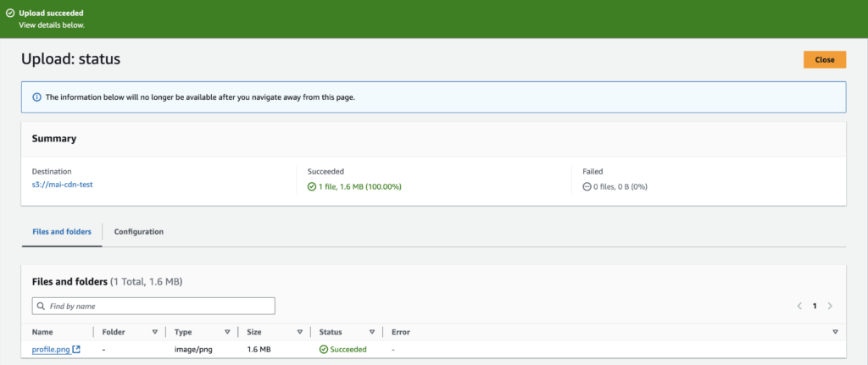Sort by the Status column arrow
This screenshot has height=365, width=868.
tap(372, 332)
